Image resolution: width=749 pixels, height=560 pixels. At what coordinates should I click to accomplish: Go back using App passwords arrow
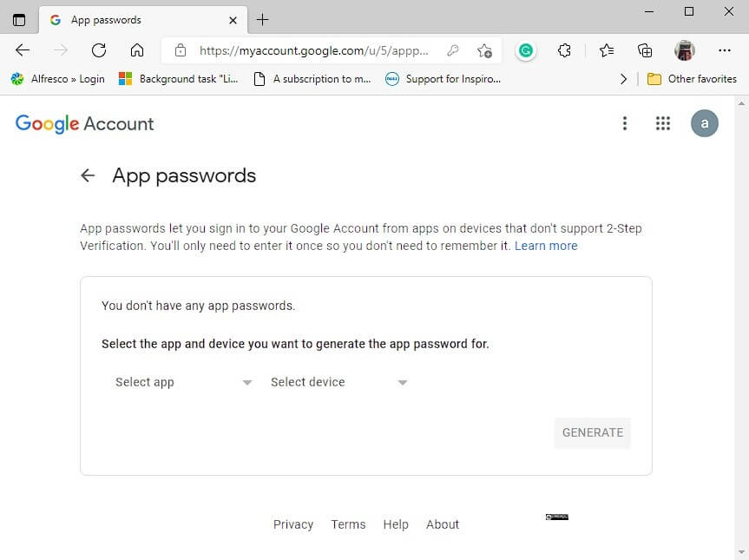(x=88, y=175)
